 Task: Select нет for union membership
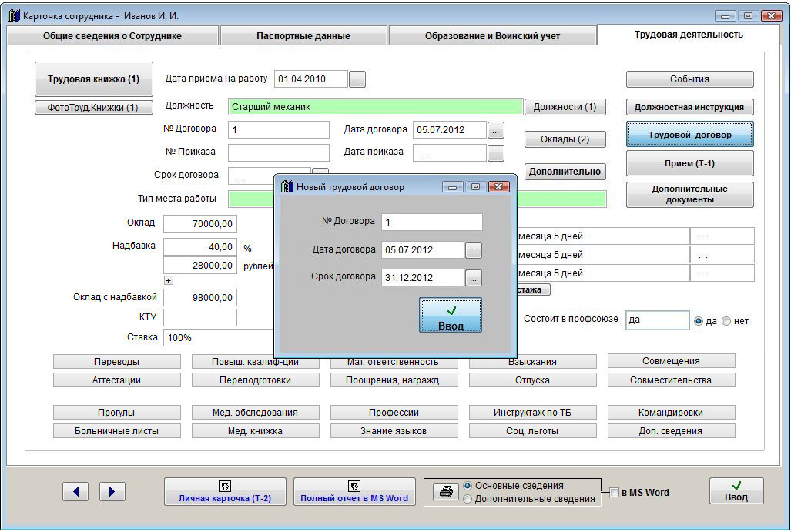(726, 321)
